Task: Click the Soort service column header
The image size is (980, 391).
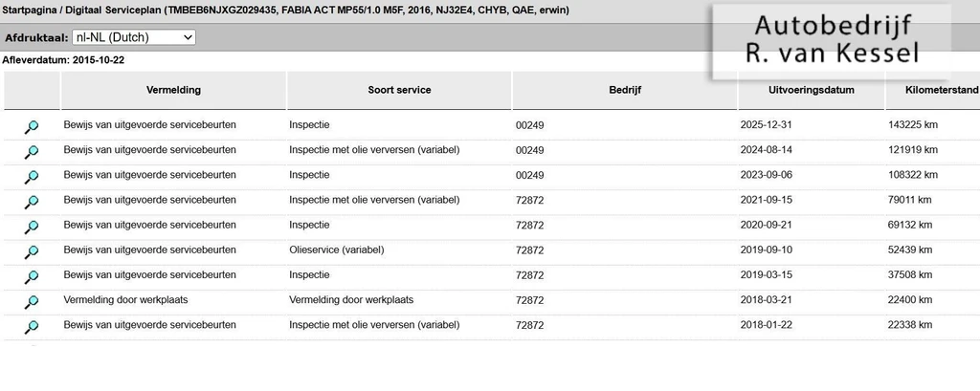Action: [x=399, y=90]
